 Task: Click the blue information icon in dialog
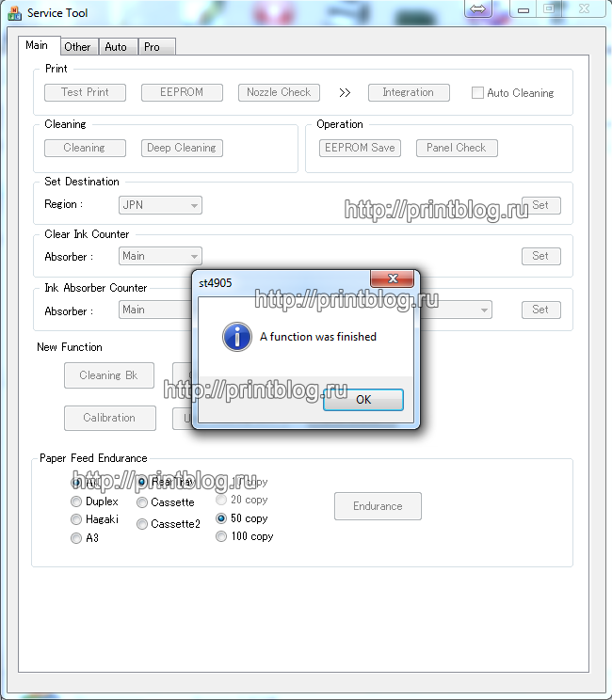(x=236, y=337)
